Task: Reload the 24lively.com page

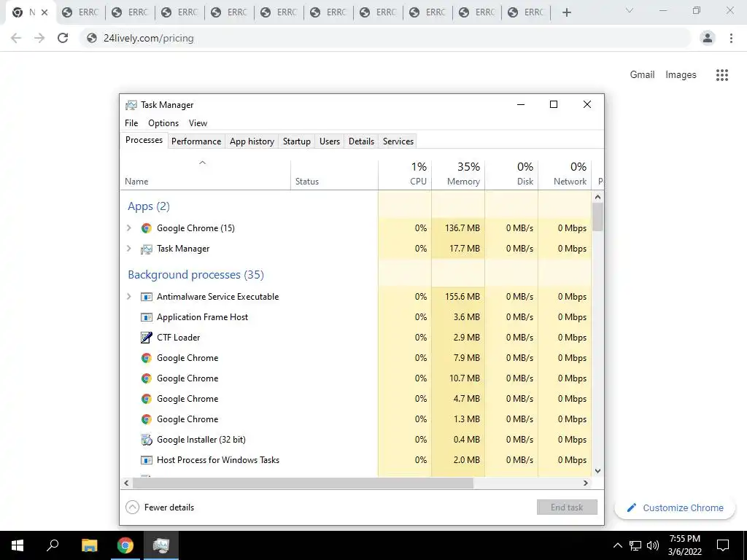Action: pos(63,38)
